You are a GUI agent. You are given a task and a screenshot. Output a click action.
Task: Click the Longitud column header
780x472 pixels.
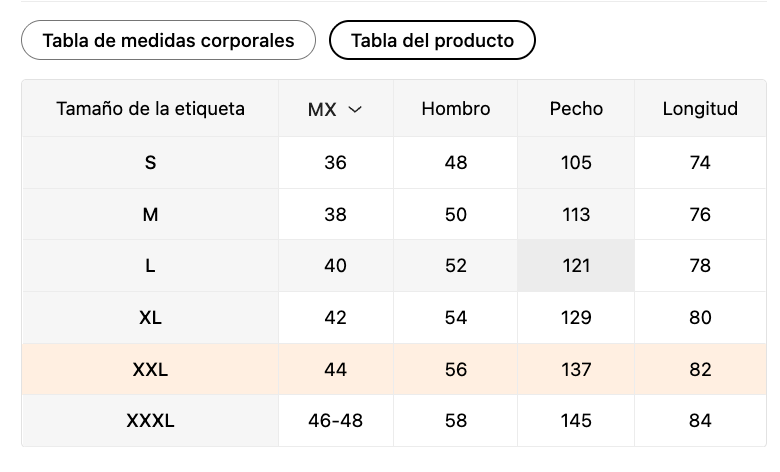(700, 109)
